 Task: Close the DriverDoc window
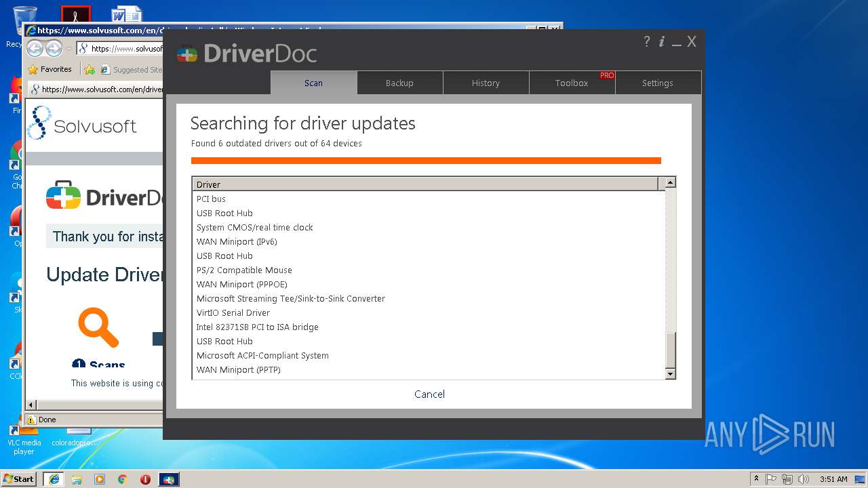click(x=692, y=42)
